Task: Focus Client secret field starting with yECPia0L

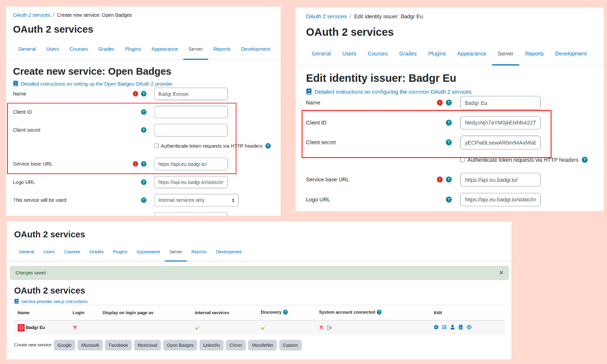Action: 500,143
